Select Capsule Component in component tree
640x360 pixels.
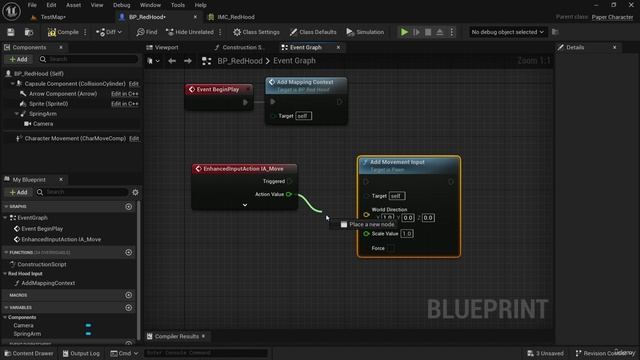tap(75, 84)
